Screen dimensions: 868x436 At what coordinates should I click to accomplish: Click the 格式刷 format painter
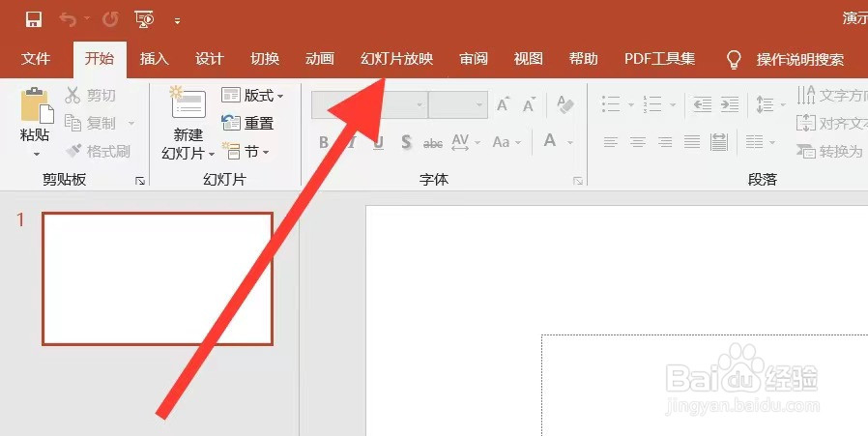pos(98,151)
